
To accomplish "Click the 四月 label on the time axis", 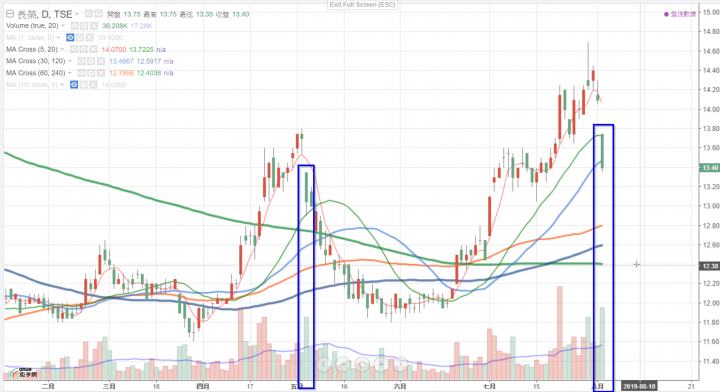I will (203, 386).
